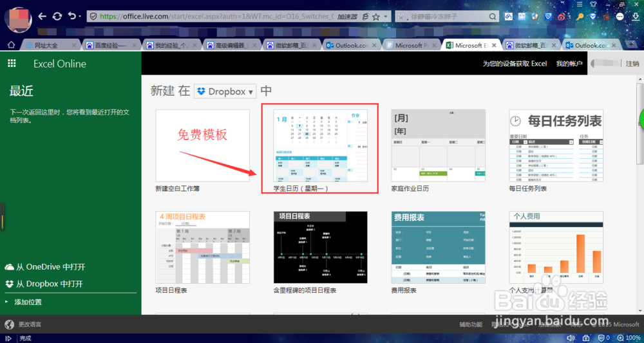The image size is (644, 343).
Task: Open 我的帐户 link
Action: (569, 64)
